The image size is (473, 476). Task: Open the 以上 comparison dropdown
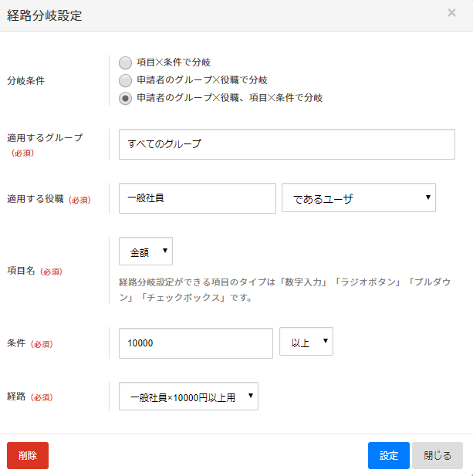click(x=306, y=343)
